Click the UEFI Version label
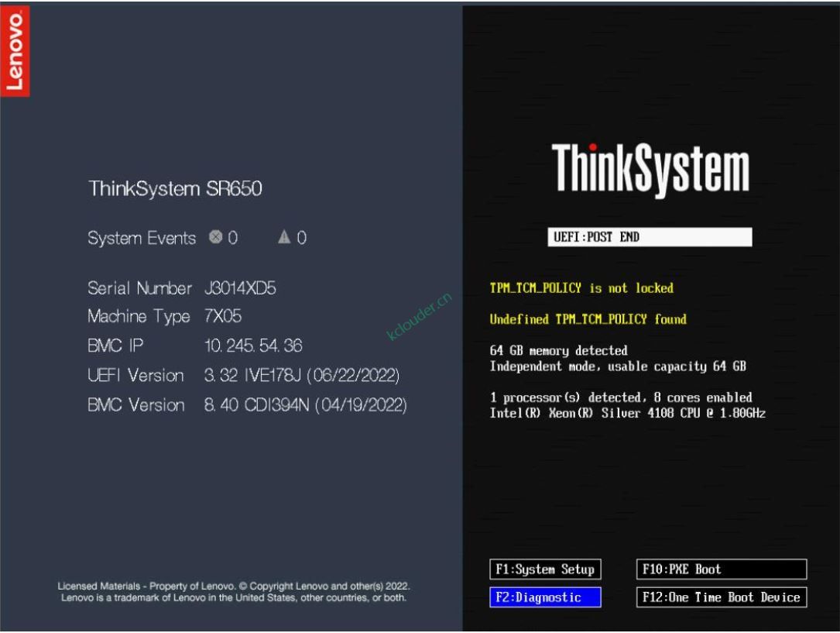 [135, 375]
